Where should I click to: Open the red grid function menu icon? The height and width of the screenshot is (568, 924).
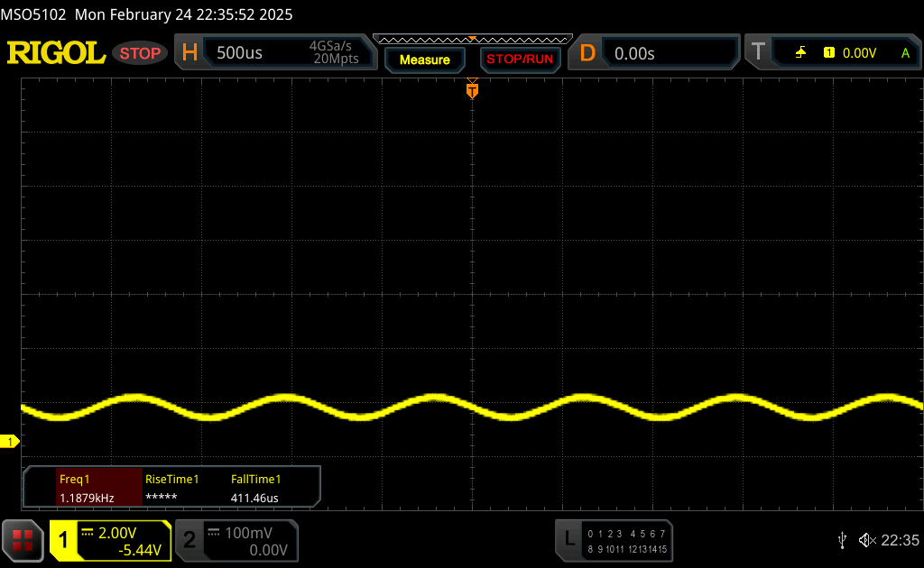[x=23, y=540]
